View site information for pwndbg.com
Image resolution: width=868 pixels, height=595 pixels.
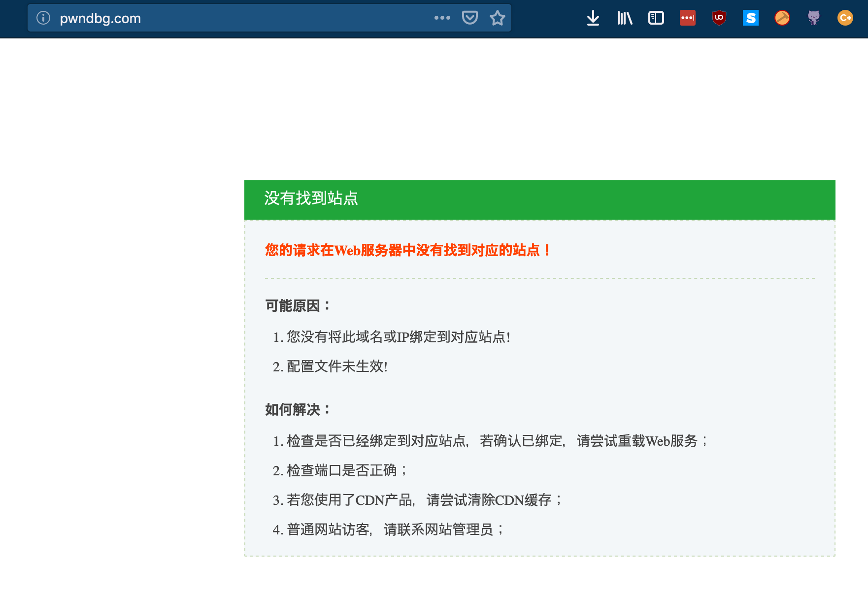pos(43,18)
